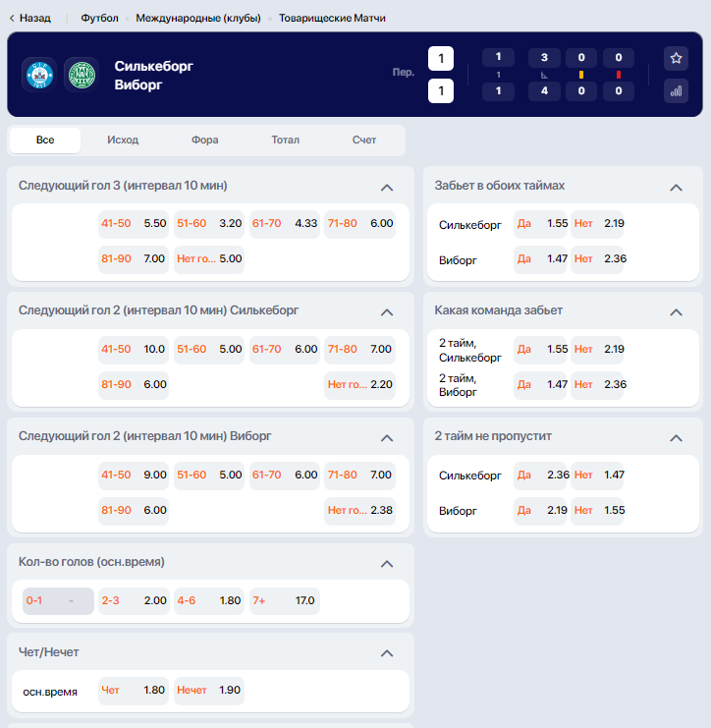Click the Silkeborg blue team logo
711x728 pixels.
coord(39,75)
